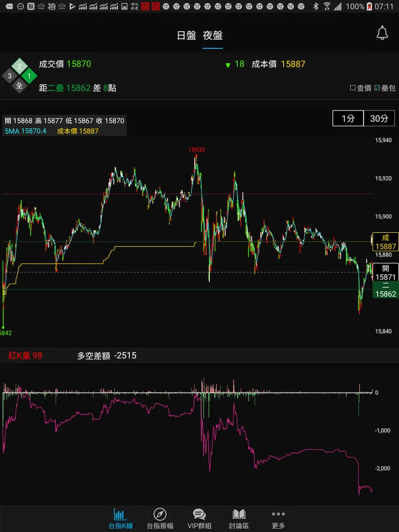Tap the 07:11 clock in status bar

384,6
